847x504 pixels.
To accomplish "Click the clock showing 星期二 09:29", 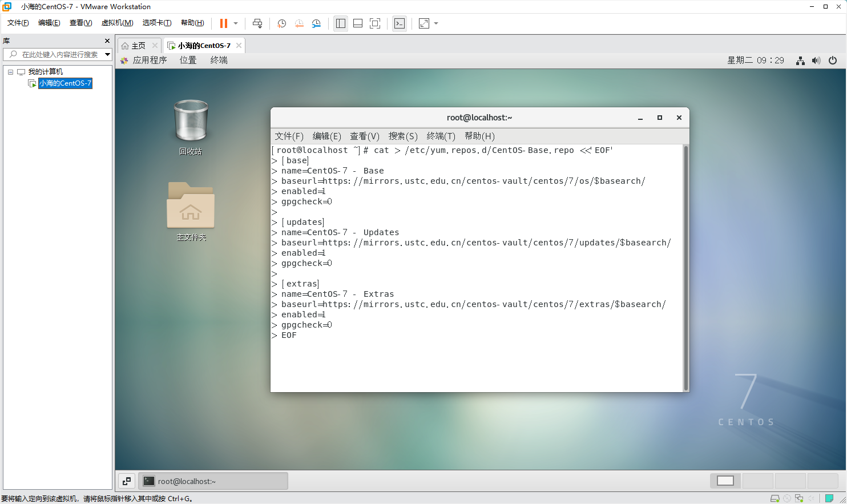I will click(756, 61).
